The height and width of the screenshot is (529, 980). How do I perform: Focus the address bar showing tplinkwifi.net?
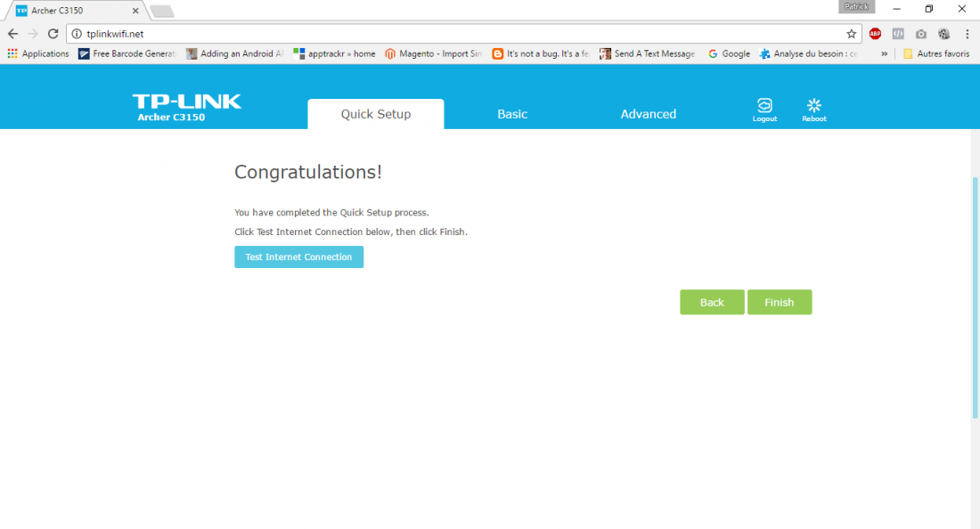pyautogui.click(x=445, y=34)
